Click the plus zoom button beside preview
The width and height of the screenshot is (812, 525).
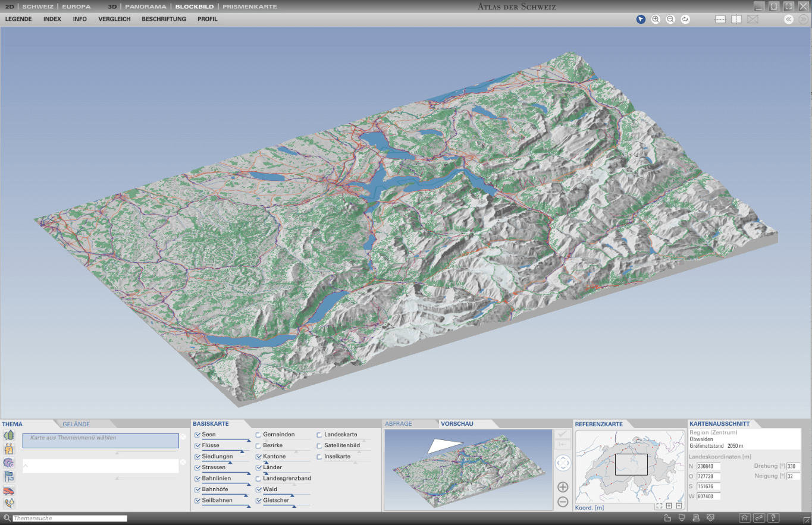point(563,487)
